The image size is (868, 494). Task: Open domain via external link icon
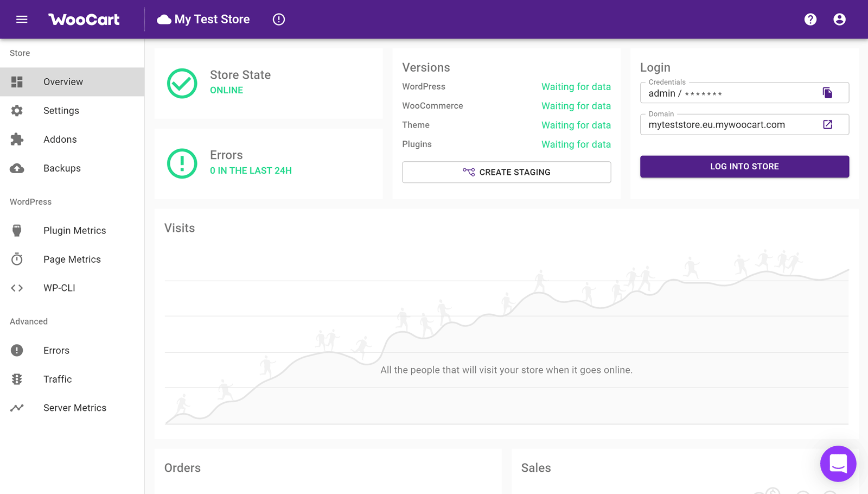(x=828, y=124)
